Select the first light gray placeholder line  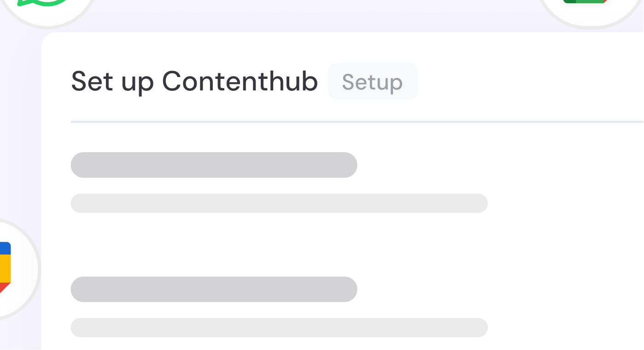(279, 203)
